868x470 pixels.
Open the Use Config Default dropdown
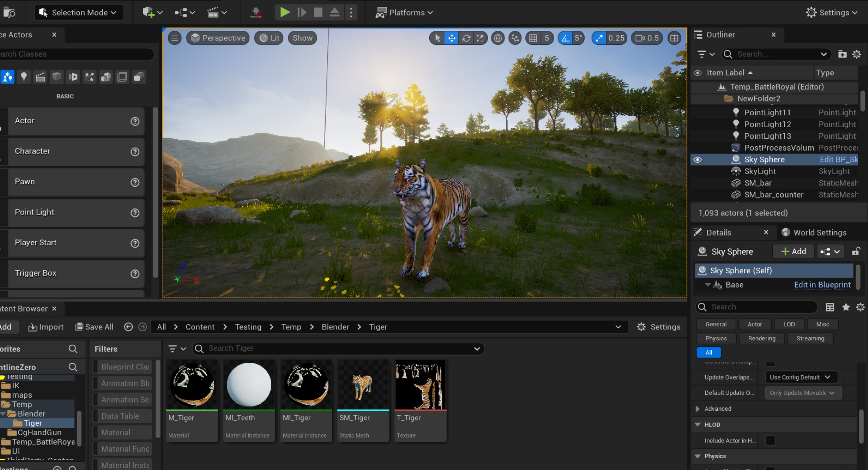tap(800, 377)
